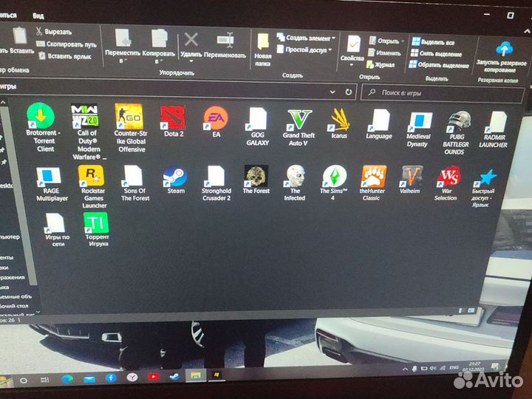Open the Вид ribbon tab
Image resolution: width=532 pixels, height=399 pixels.
point(38,16)
